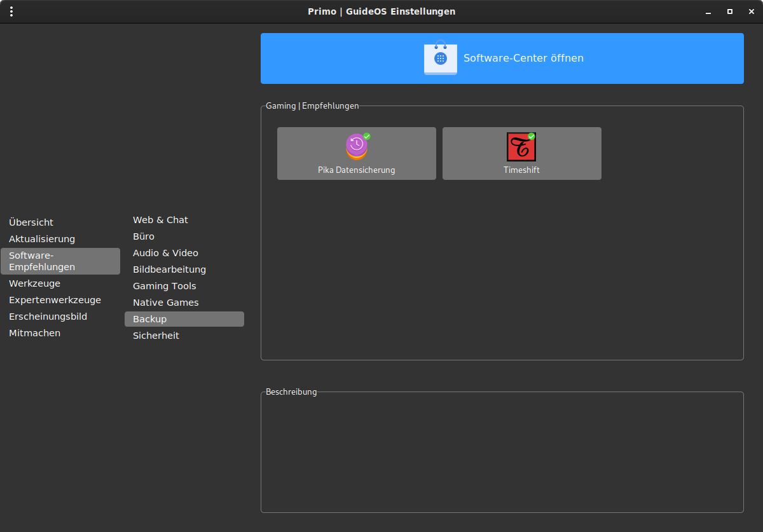Click the red Timeshift app icon
This screenshot has width=763, height=532.
pyautogui.click(x=521, y=146)
